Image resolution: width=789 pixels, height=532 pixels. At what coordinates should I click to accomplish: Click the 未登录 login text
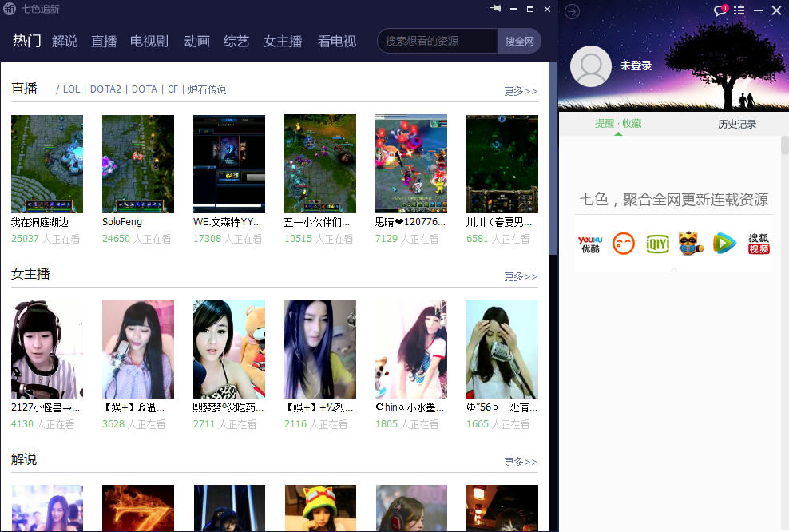pos(636,66)
